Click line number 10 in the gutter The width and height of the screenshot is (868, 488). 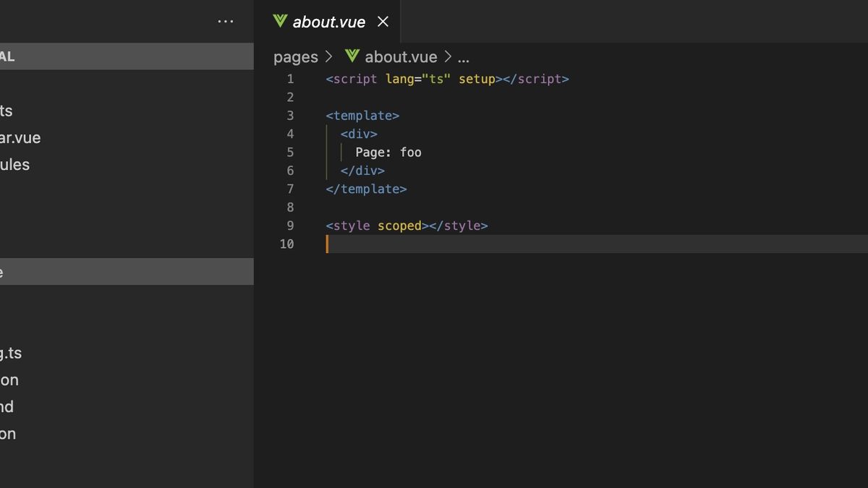tap(286, 244)
